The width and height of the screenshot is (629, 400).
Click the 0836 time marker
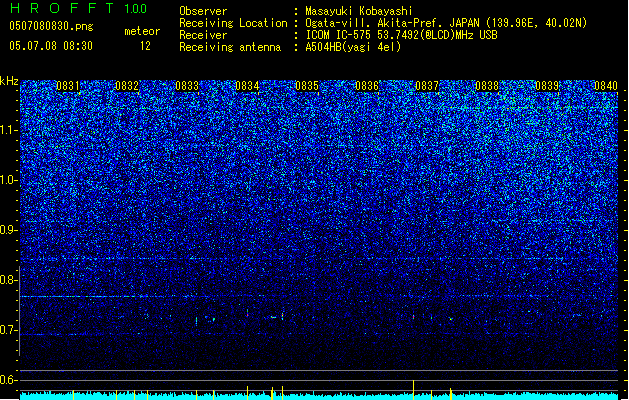click(x=367, y=86)
